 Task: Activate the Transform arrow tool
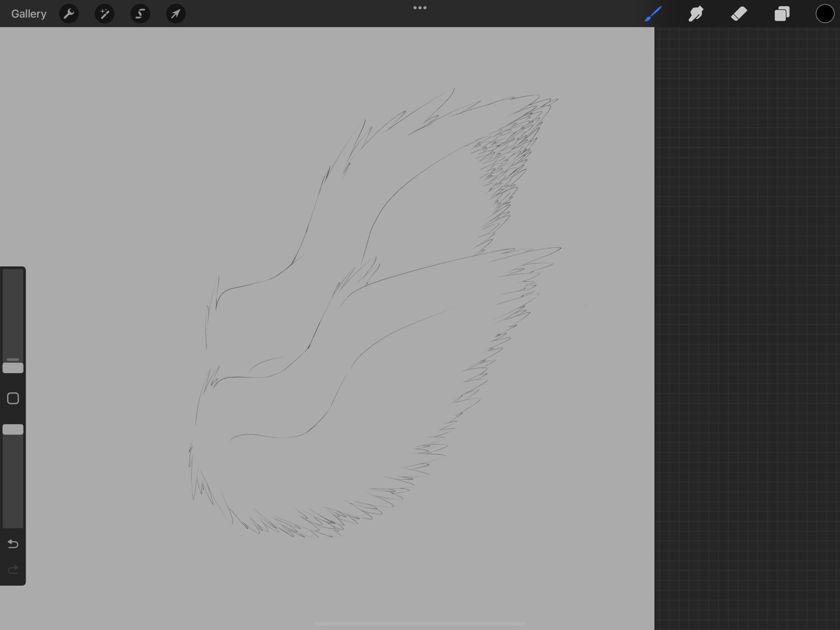point(176,14)
